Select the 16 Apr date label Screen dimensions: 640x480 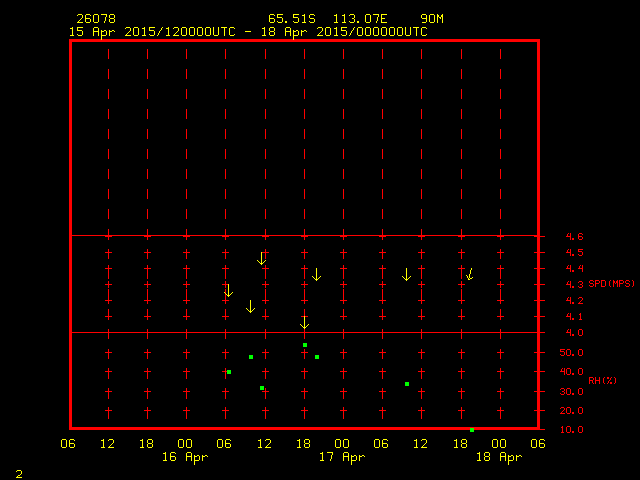(x=186, y=457)
